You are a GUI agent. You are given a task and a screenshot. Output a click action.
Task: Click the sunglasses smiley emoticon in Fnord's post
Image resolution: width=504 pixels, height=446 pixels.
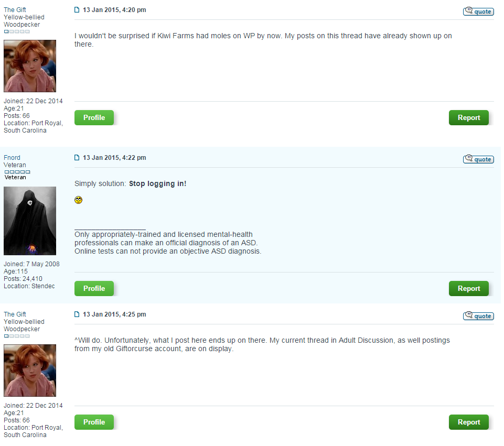(79, 200)
